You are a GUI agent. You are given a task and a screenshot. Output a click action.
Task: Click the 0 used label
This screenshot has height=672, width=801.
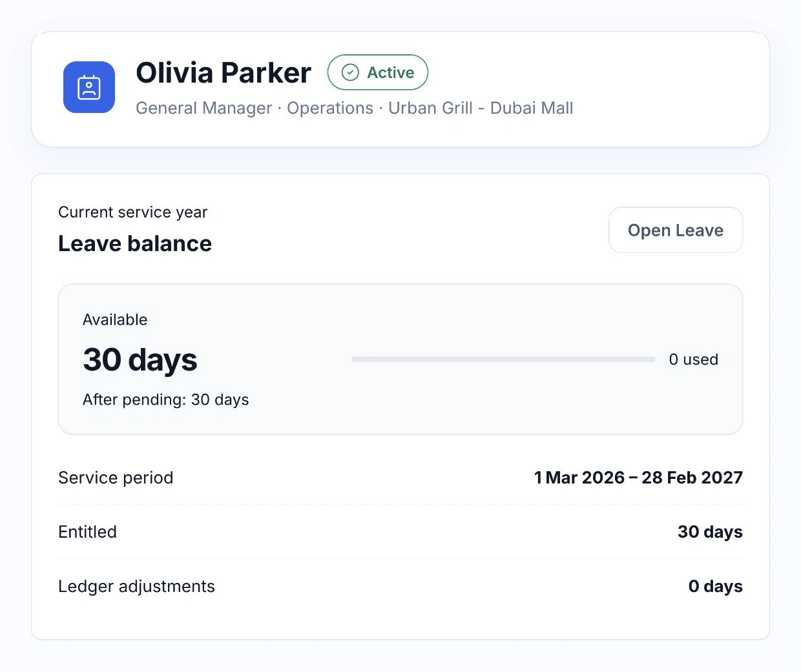click(694, 360)
